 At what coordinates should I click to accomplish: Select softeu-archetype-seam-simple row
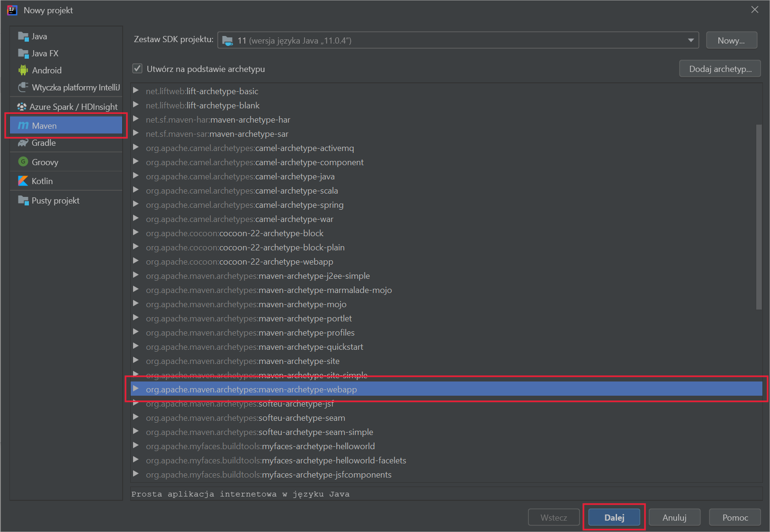[446, 432]
